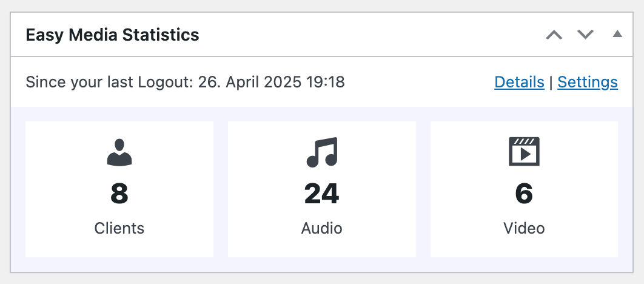The image size is (644, 284).
Task: Click the Audio count number 24
Action: 321,194
